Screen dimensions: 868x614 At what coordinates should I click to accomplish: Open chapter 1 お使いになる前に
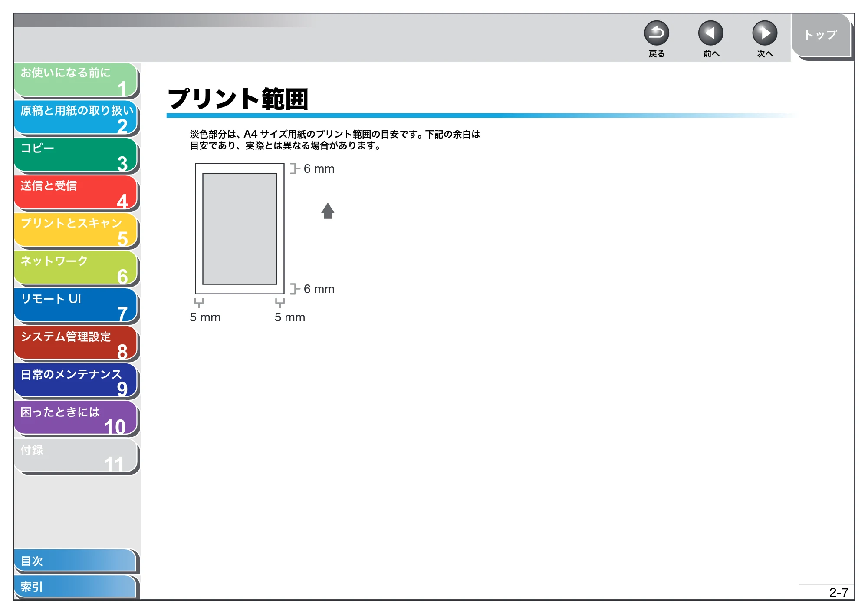point(76,79)
